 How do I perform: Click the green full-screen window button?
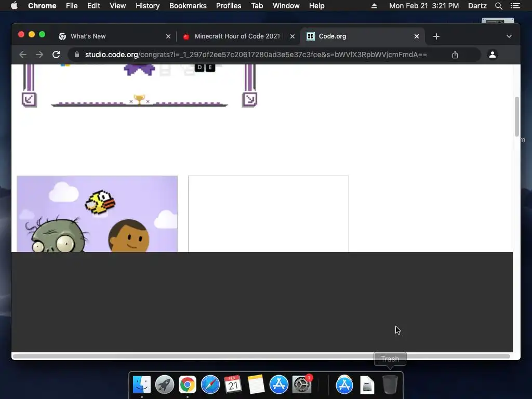tap(42, 34)
